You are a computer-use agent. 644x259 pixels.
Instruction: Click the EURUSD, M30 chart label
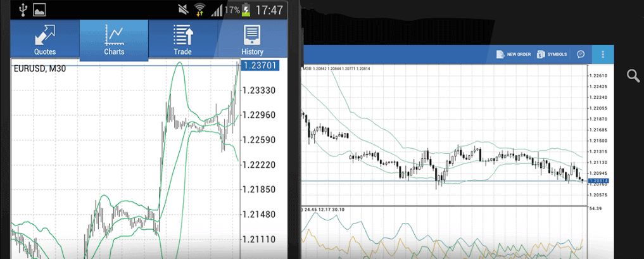[x=40, y=69]
